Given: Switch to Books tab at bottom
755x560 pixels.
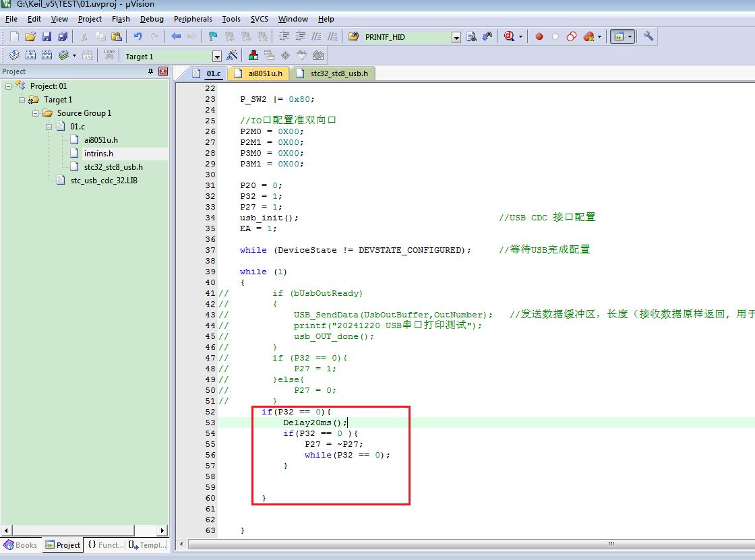Looking at the screenshot, I should pos(21,545).
